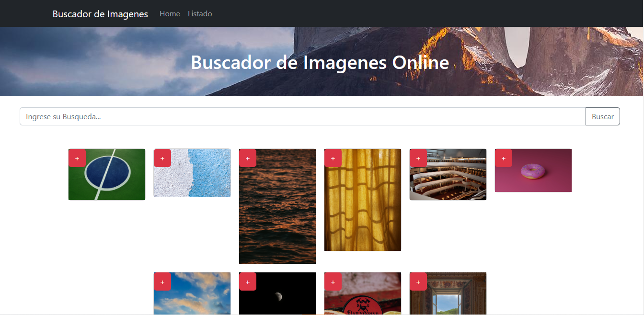
Task: Add the dark ocean waves image
Action: pos(248,158)
